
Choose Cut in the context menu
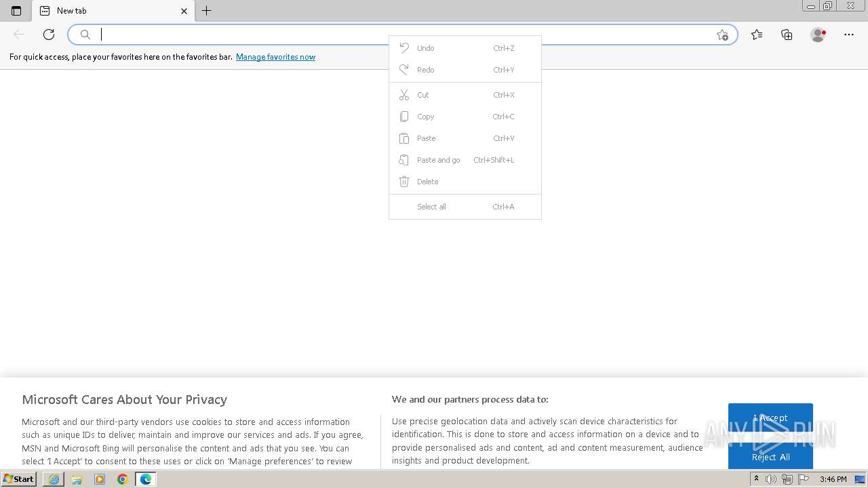point(465,95)
